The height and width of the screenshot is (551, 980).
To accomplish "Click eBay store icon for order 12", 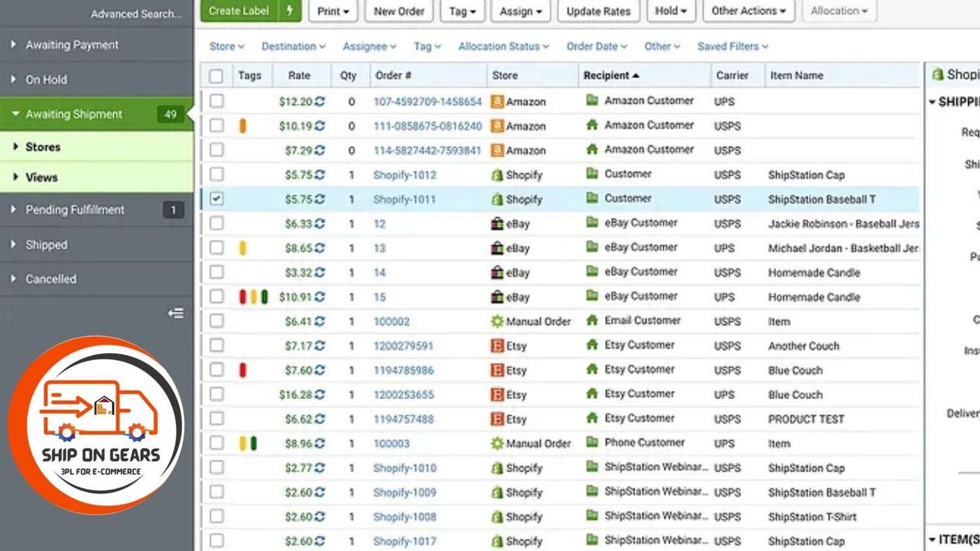I will 497,224.
